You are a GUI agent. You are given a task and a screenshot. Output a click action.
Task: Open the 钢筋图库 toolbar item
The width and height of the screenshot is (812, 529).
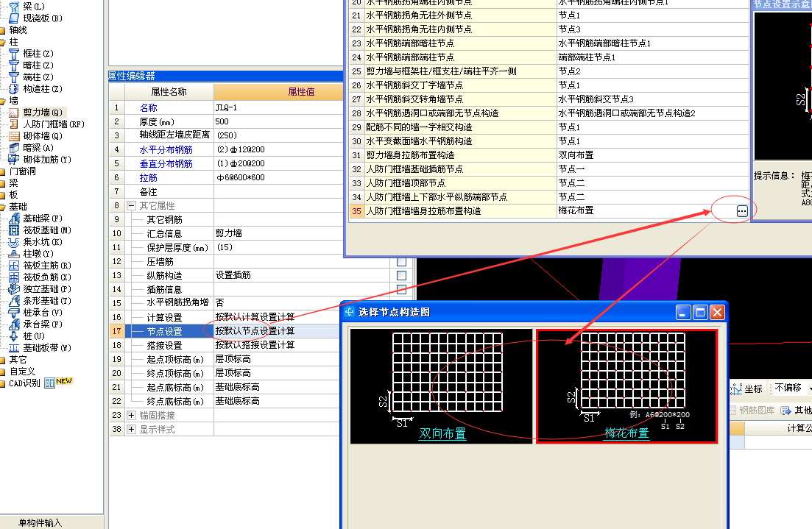[x=752, y=411]
